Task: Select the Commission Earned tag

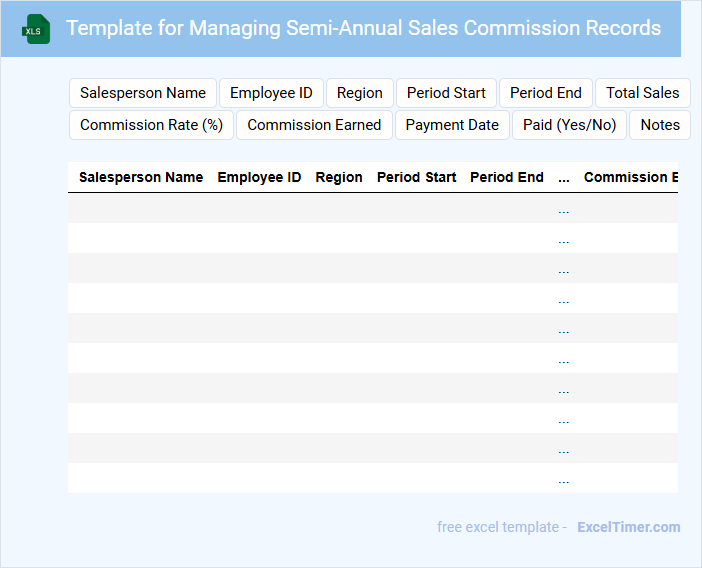Action: click(x=314, y=125)
